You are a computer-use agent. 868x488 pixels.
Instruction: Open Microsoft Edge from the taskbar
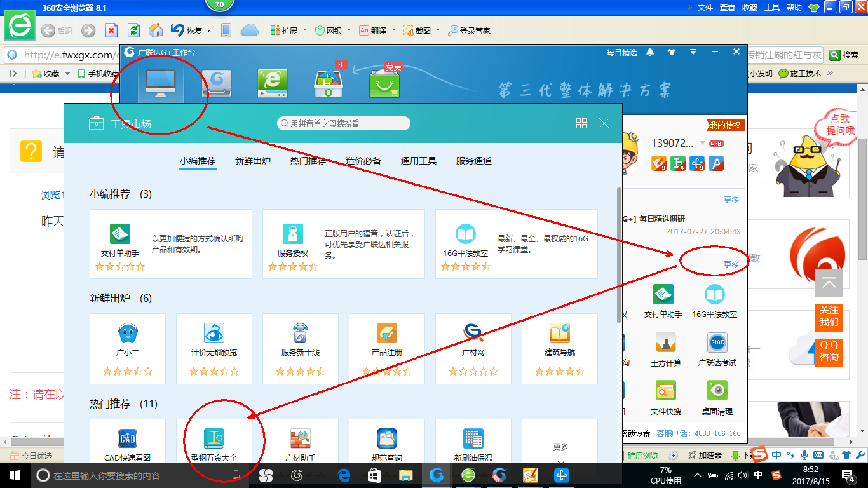[344, 475]
